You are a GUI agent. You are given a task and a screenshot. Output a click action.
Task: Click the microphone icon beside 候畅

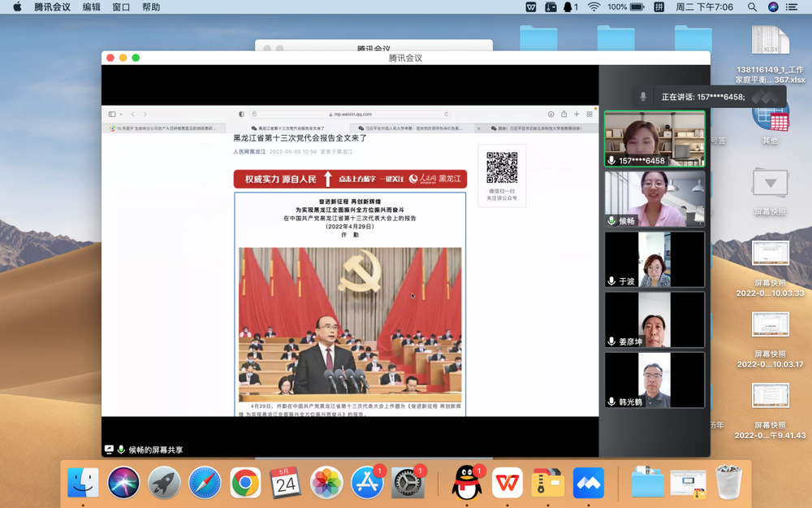pyautogui.click(x=611, y=221)
